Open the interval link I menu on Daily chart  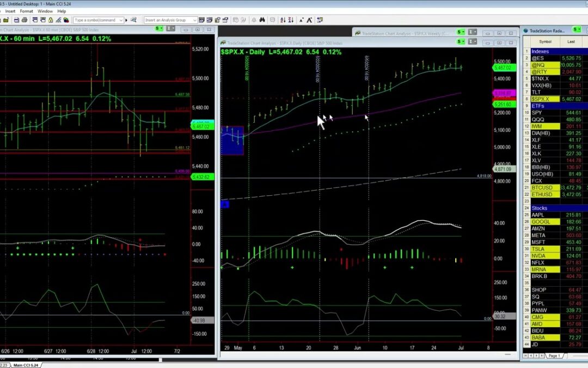pos(473,41)
